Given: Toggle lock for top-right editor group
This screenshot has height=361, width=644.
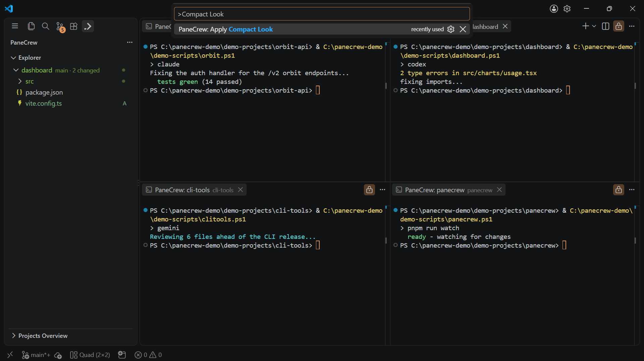Looking at the screenshot, I should tap(619, 26).
